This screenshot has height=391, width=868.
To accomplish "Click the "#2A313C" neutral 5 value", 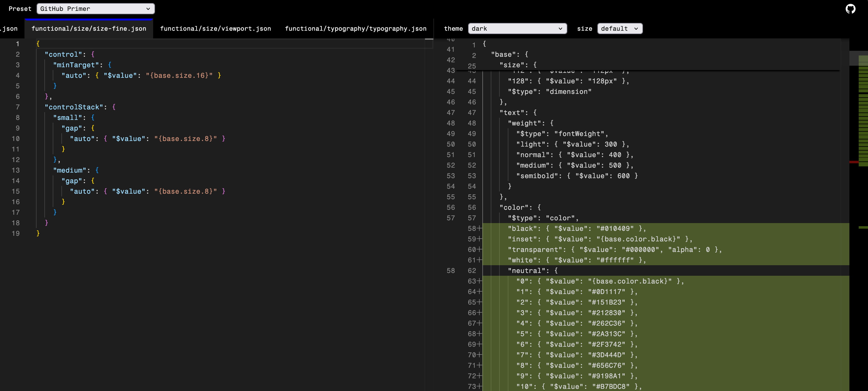I will coord(607,334).
